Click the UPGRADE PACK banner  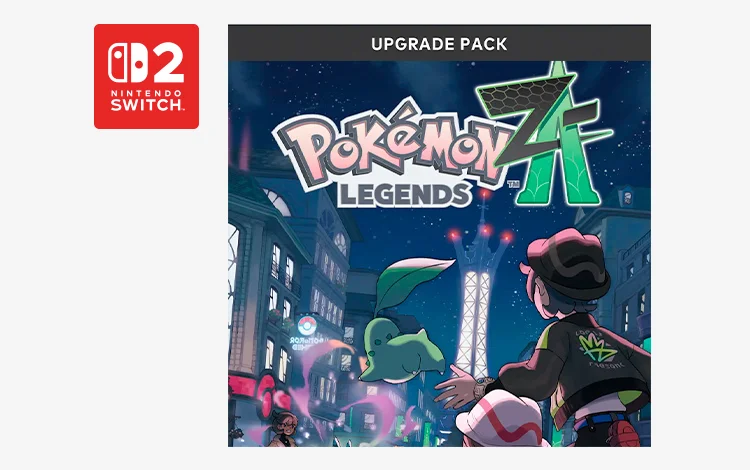pos(439,44)
